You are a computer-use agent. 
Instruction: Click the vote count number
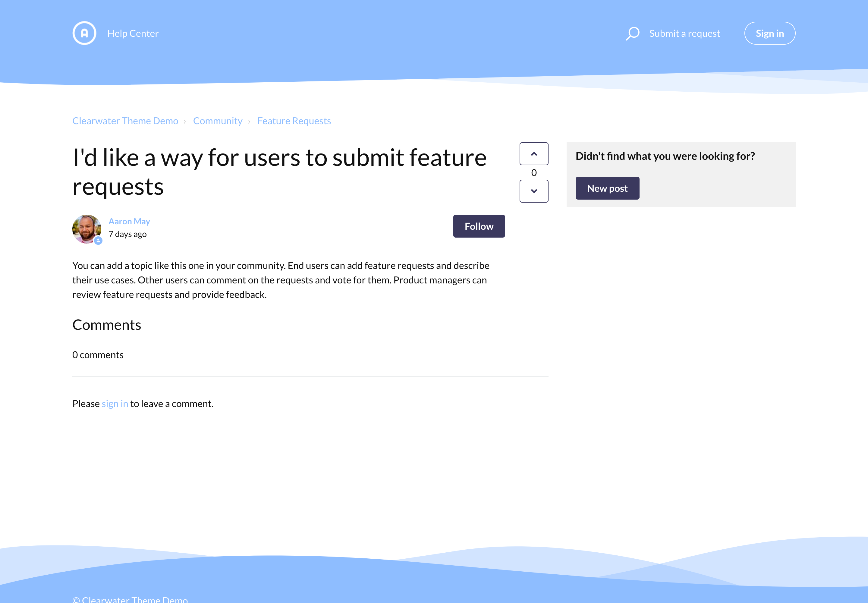click(x=534, y=173)
